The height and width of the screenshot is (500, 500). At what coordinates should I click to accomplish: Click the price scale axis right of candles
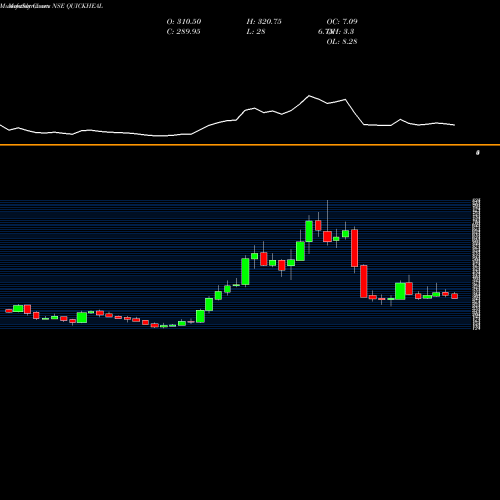(x=476, y=264)
